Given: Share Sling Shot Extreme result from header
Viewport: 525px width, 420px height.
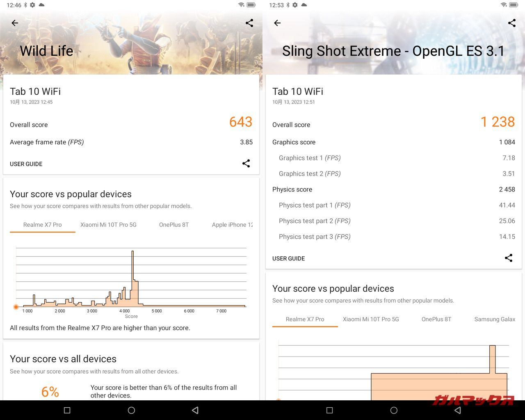Looking at the screenshot, I should point(512,23).
